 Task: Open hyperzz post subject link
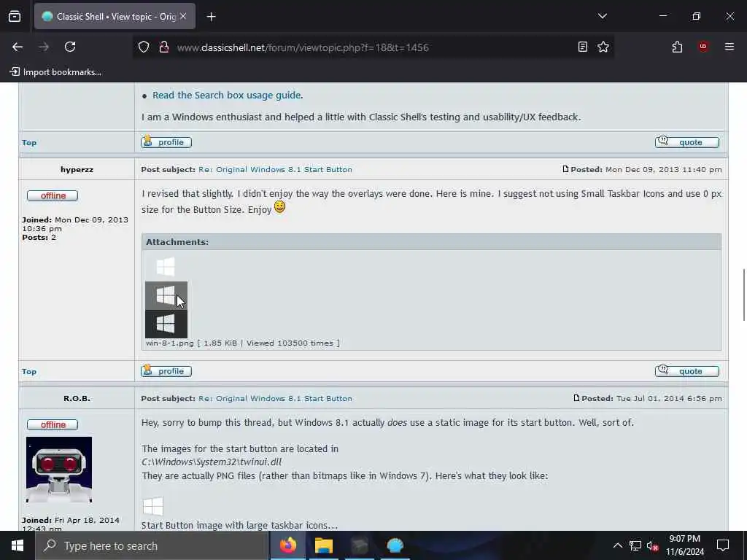click(x=275, y=169)
